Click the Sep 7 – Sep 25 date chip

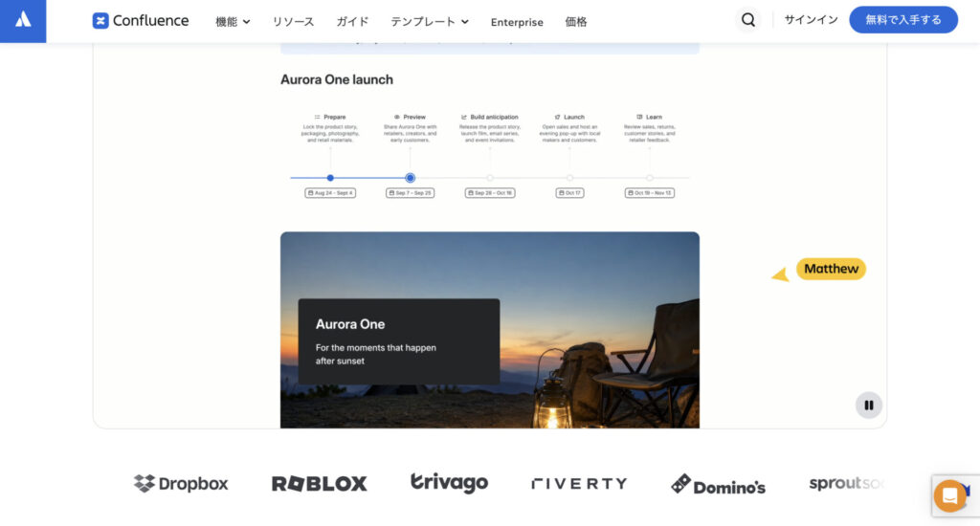tap(410, 193)
